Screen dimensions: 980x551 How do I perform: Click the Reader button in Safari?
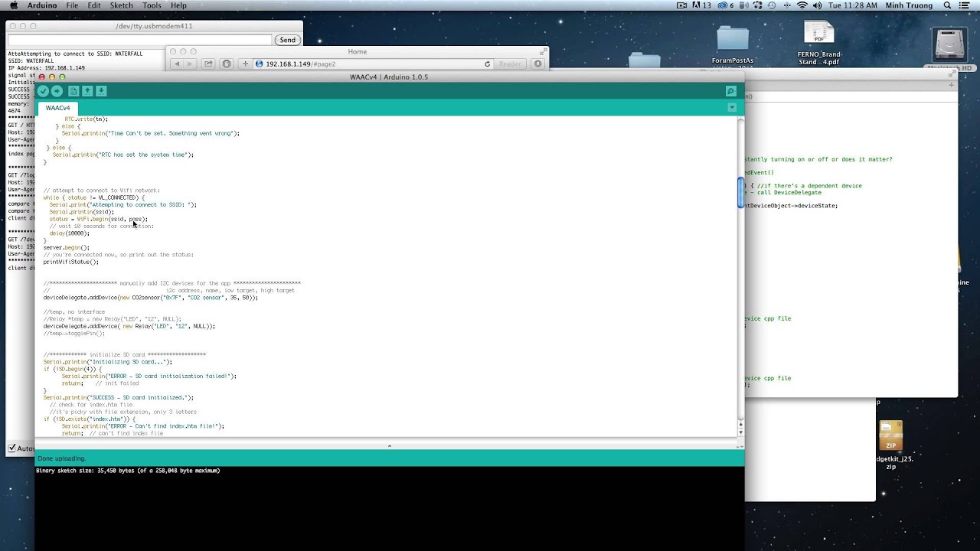click(510, 64)
